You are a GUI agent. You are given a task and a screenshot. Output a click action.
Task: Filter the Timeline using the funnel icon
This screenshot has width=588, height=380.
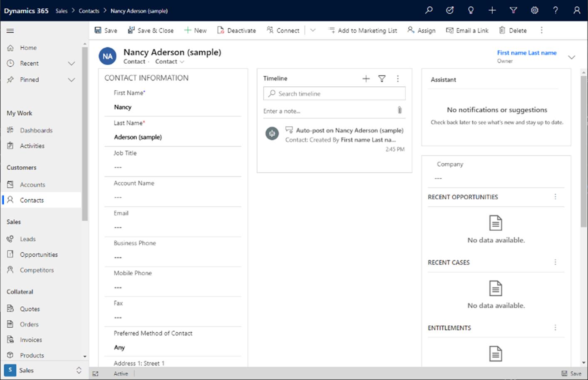tap(382, 78)
